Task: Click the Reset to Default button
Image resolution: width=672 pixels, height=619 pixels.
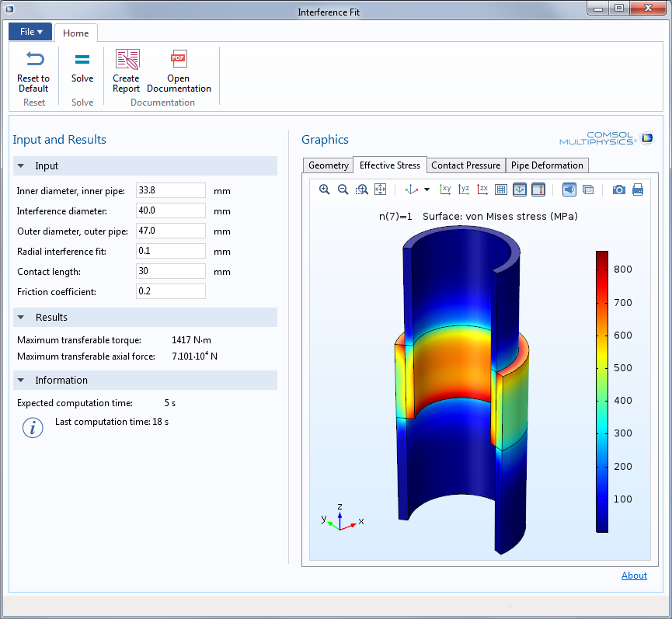Action: [33, 71]
